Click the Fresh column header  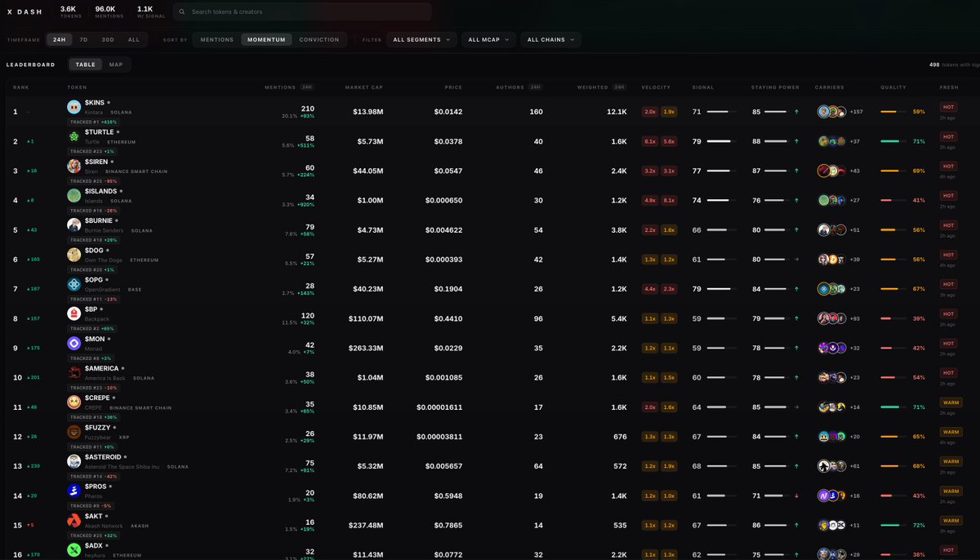(x=949, y=87)
